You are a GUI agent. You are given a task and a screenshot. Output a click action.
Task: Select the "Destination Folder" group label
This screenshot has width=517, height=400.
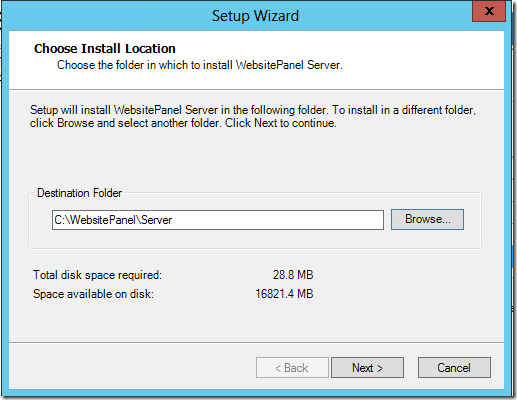pyautogui.click(x=79, y=193)
